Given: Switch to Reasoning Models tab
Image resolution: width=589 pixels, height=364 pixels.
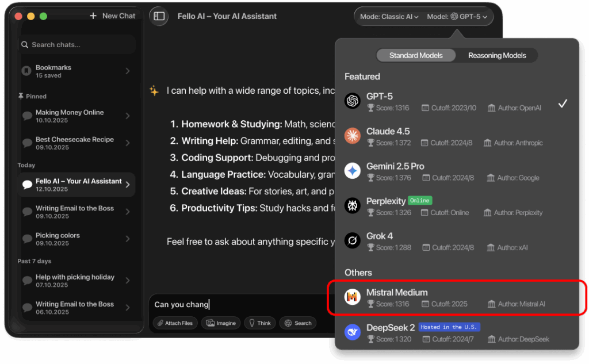Looking at the screenshot, I should click(497, 56).
